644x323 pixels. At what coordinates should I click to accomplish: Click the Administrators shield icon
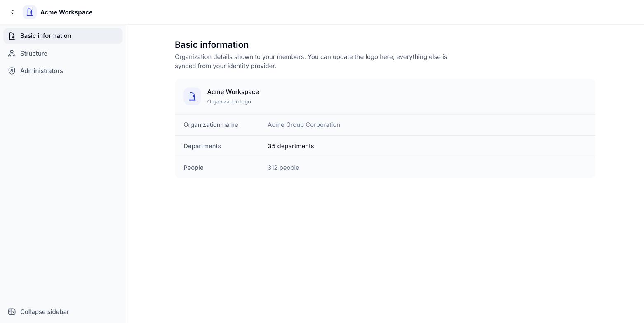[x=12, y=71]
